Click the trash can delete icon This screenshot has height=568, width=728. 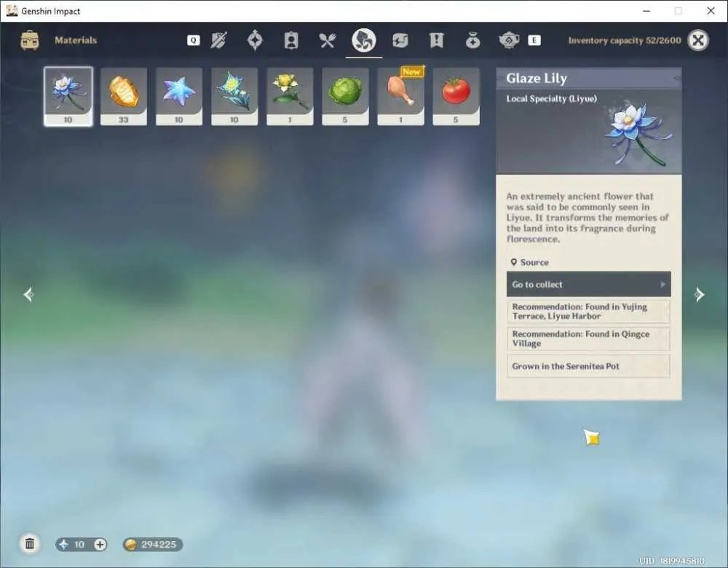point(30,543)
